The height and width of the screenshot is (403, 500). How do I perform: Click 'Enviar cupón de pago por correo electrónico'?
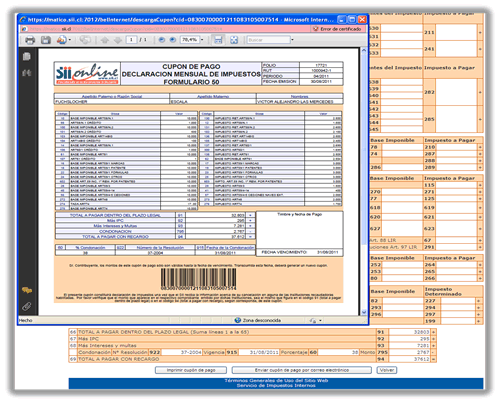(302, 370)
